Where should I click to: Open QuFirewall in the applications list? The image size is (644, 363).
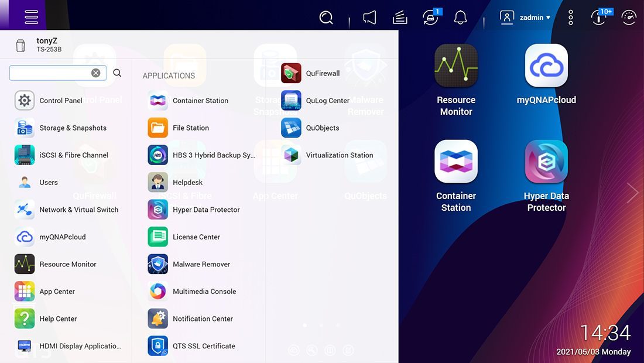pyautogui.click(x=321, y=73)
